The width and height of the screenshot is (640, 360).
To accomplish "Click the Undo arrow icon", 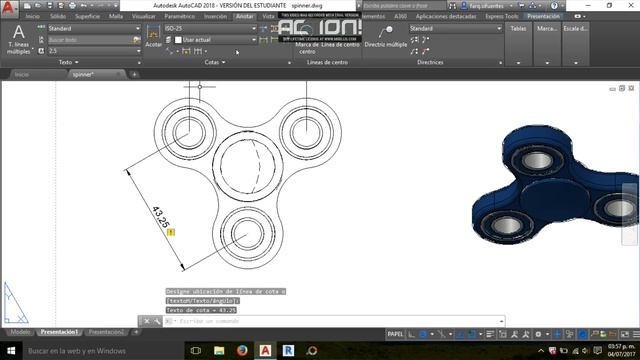I will point(84,6).
